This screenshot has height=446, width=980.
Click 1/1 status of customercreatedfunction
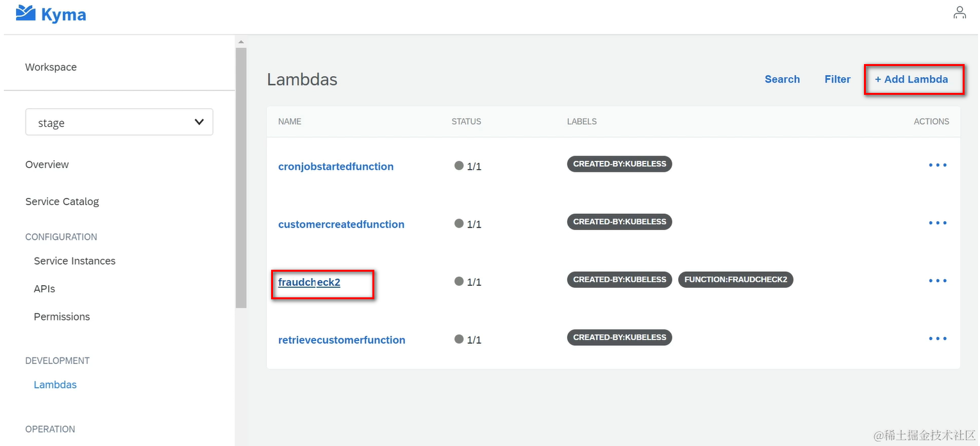click(474, 224)
